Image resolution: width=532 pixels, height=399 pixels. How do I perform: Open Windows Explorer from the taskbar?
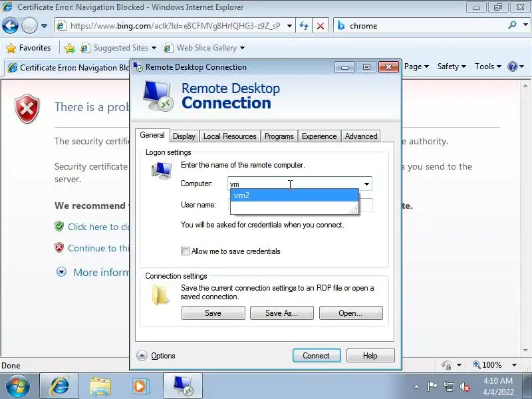coord(100,386)
